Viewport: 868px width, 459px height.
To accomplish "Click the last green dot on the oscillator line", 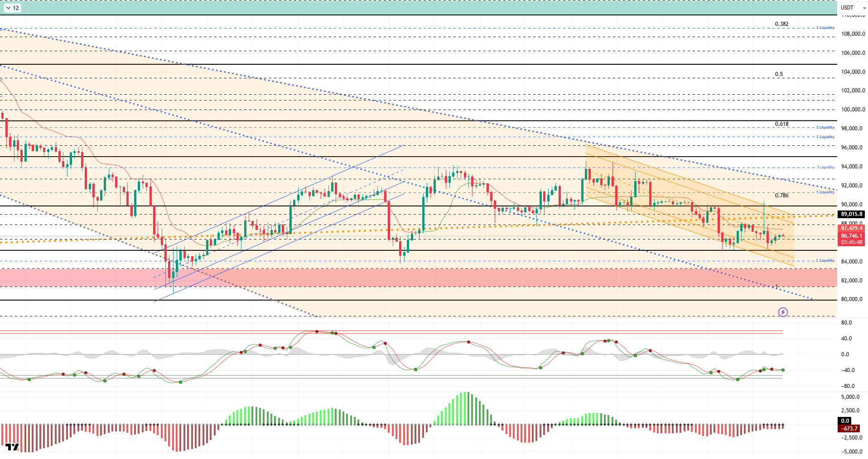I will click(783, 370).
